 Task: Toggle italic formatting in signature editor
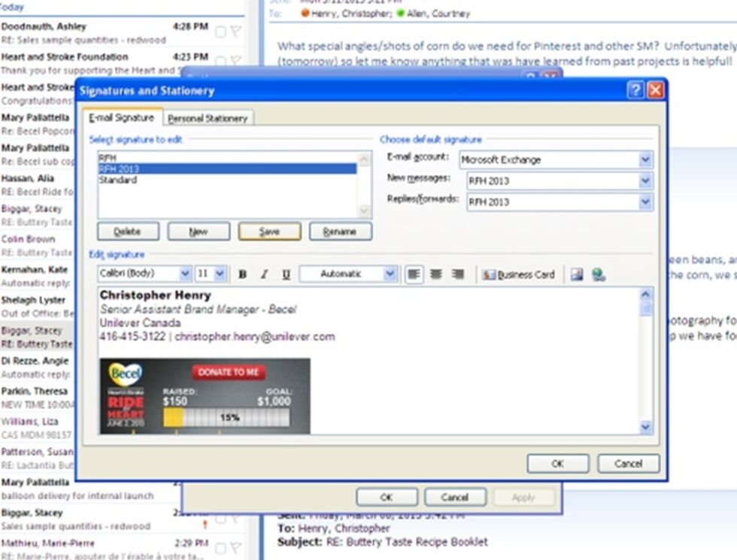point(263,274)
